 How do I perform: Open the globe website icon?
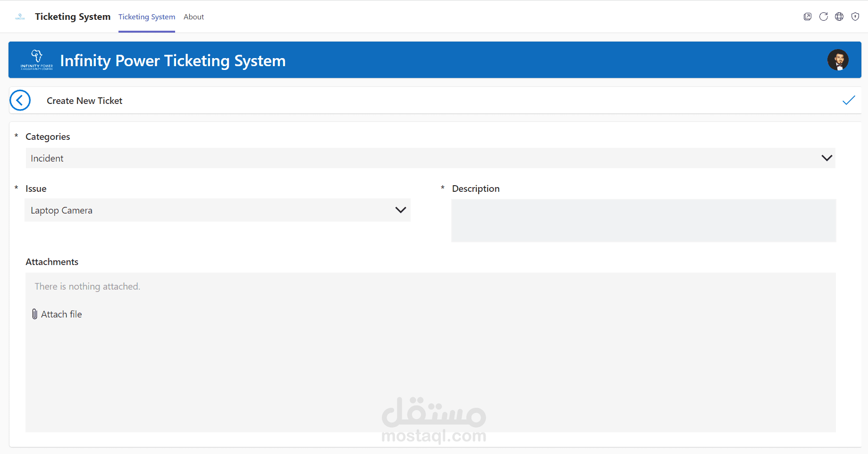tap(839, 17)
